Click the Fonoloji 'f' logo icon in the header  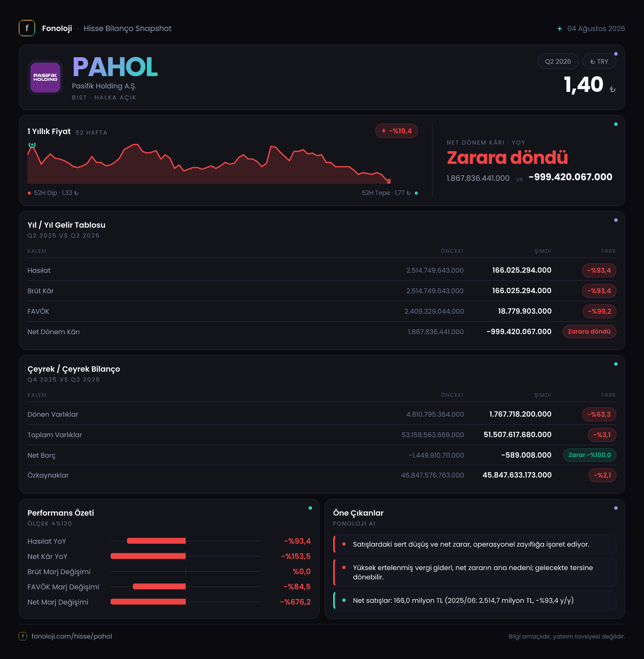[27, 28]
